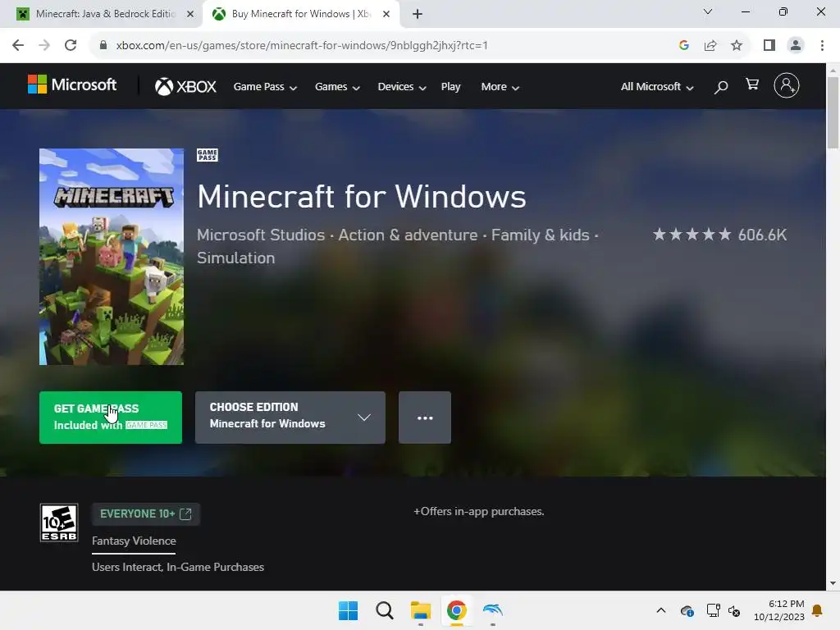This screenshot has width=840, height=630.
Task: Share this page via share icon
Action: pyautogui.click(x=710, y=45)
